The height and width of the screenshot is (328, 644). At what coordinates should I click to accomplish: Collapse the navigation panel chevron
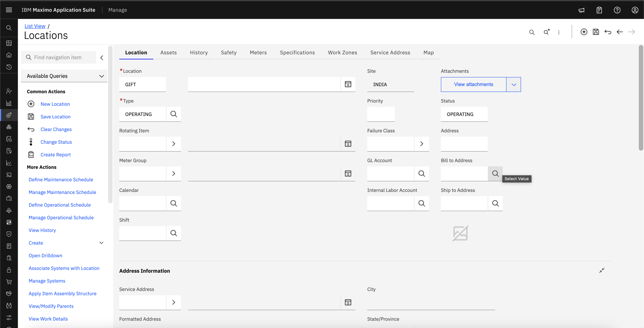(102, 58)
